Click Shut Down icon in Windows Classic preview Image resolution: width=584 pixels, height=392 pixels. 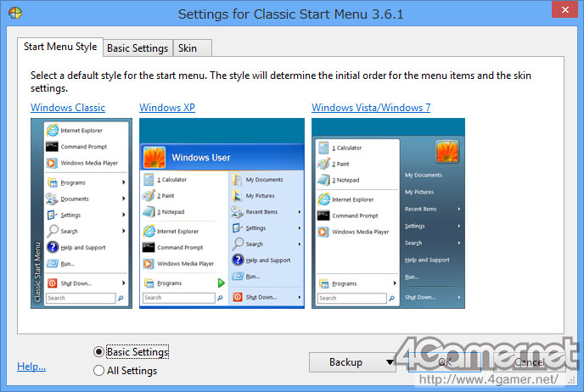click(x=52, y=283)
